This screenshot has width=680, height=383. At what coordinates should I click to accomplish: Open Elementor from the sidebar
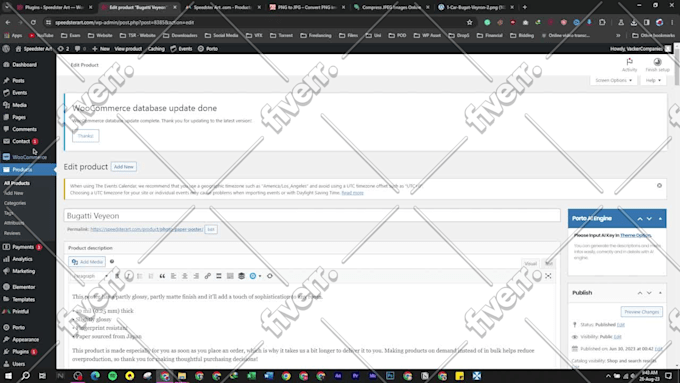pos(23,287)
